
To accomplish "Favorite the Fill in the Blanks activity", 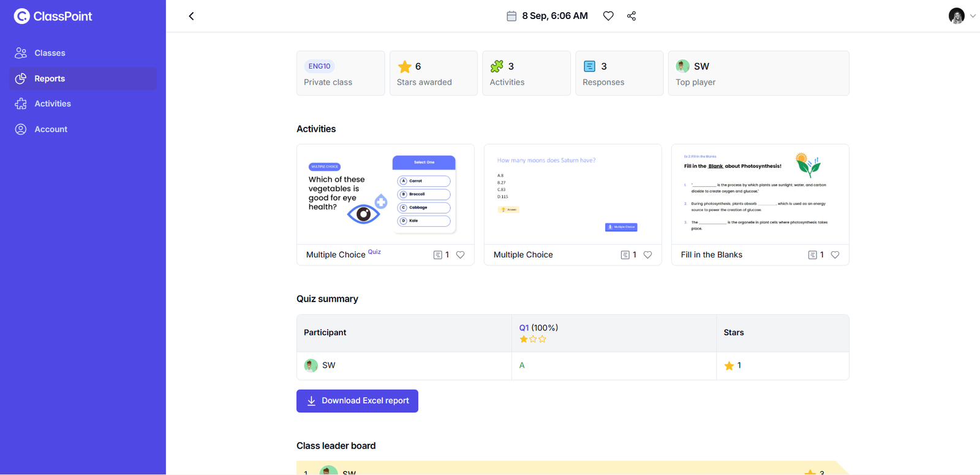I will click(x=835, y=255).
